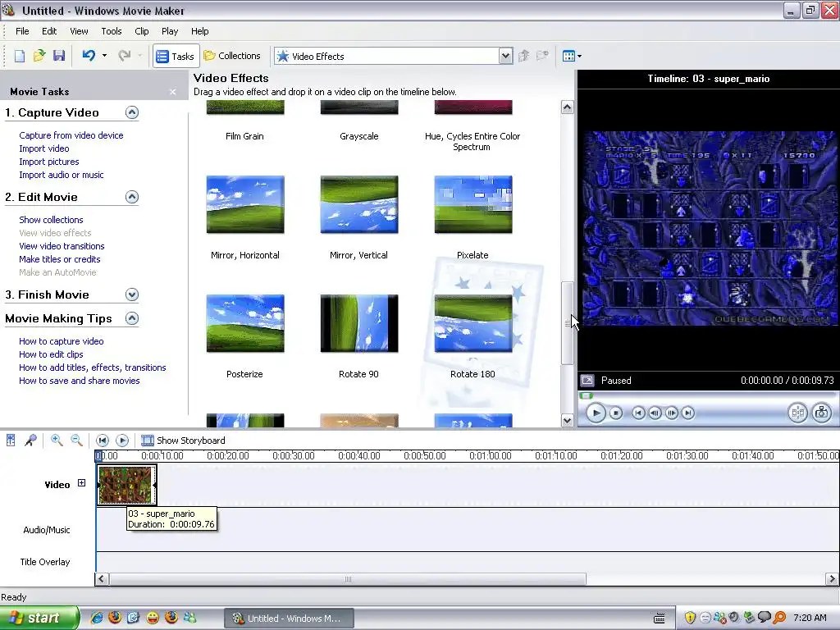840x630 pixels.
Task: Click the Open Project folder icon
Action: click(39, 56)
